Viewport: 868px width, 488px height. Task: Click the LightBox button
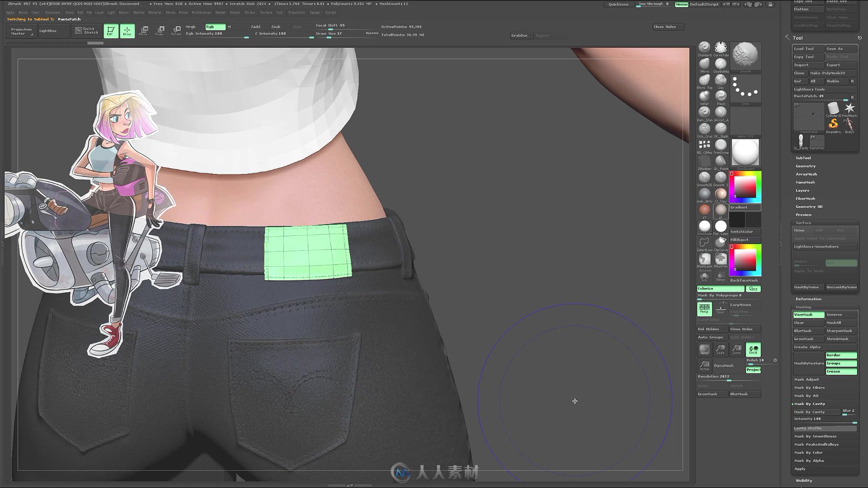tap(53, 31)
